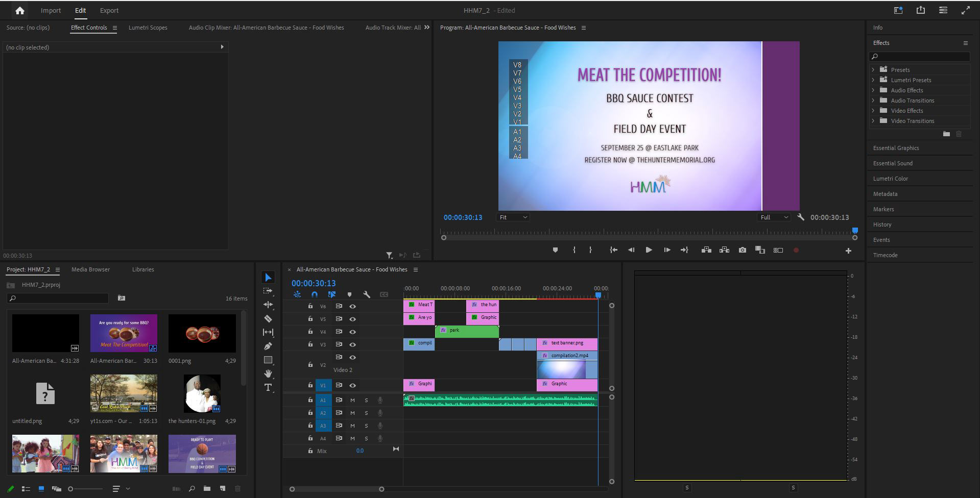Hide track V5 with eye icon
The width and height of the screenshot is (980, 498).
click(x=352, y=319)
